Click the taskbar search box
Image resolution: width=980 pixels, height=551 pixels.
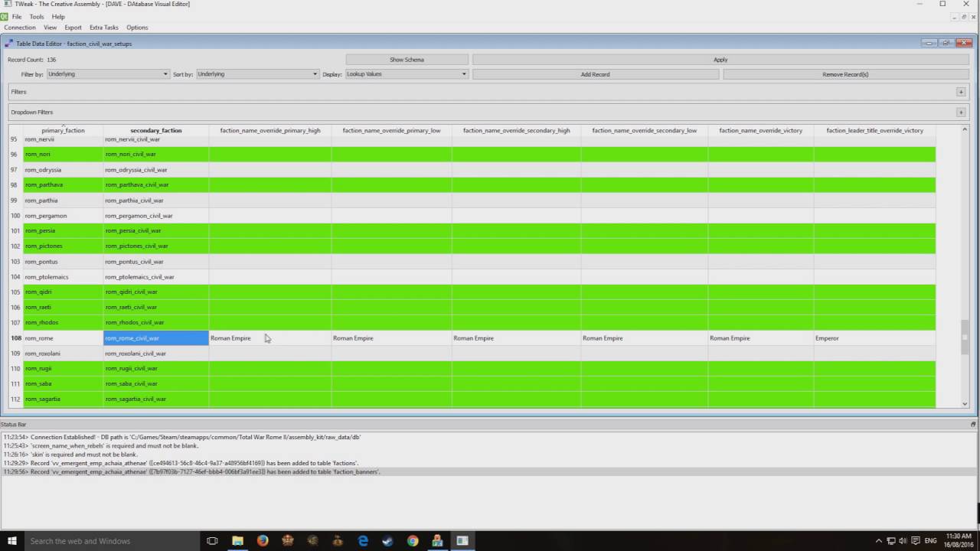tap(113, 541)
